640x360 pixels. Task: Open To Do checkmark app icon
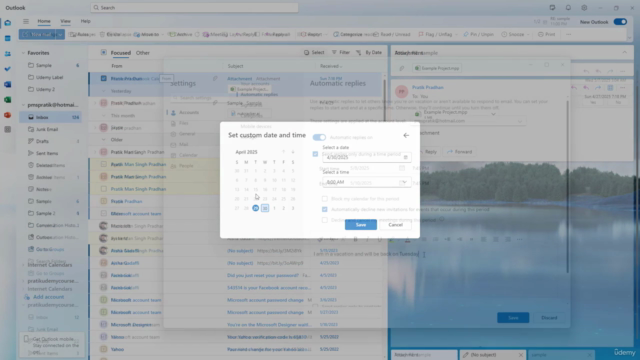8,69
